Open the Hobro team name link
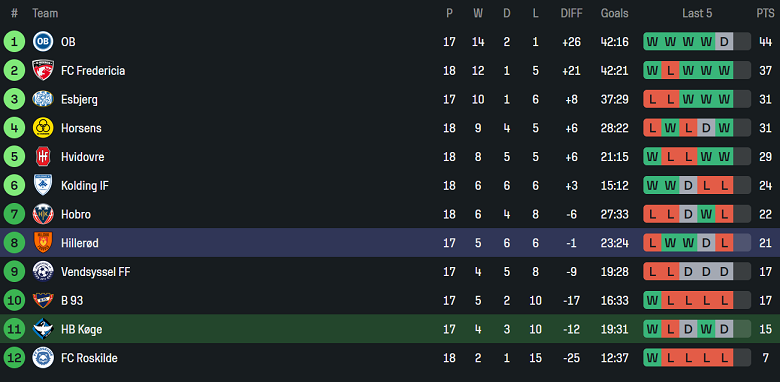 (x=76, y=214)
